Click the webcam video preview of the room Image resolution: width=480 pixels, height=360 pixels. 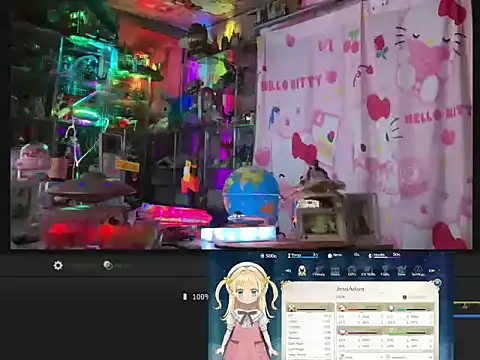click(241, 124)
